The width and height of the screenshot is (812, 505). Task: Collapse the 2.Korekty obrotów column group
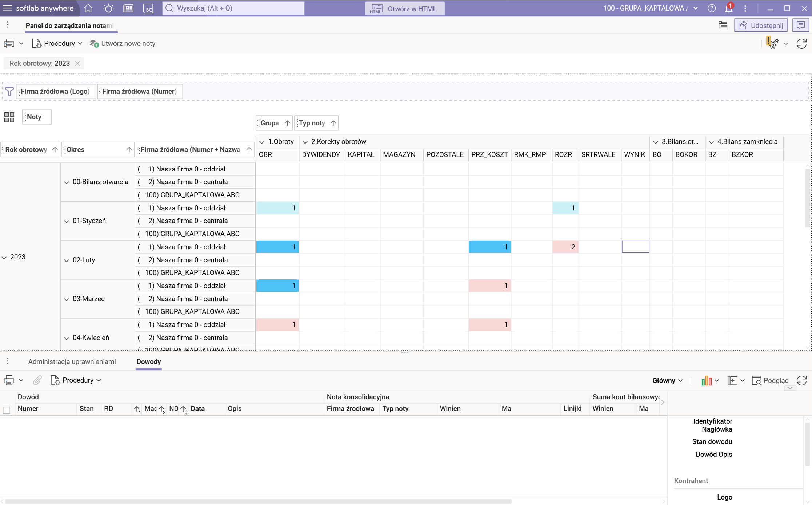[305, 142]
